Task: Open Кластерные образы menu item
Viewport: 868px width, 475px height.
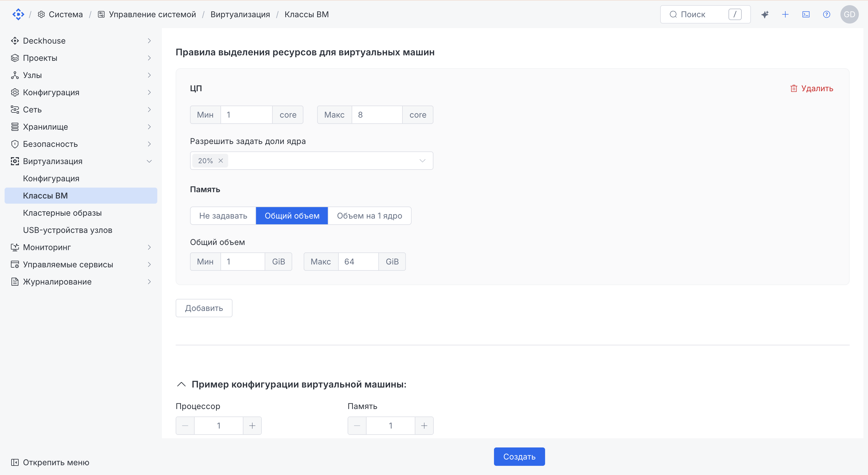Action: pyautogui.click(x=81, y=213)
